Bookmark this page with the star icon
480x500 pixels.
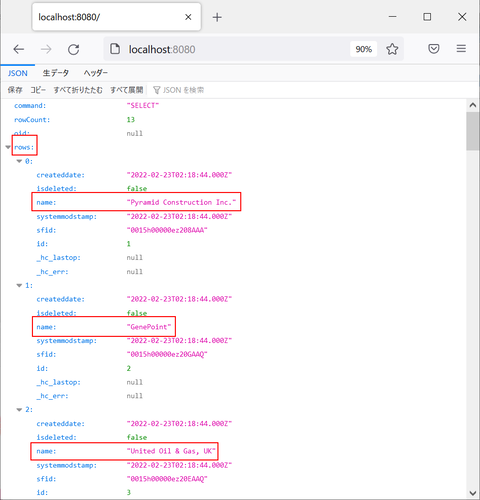392,49
